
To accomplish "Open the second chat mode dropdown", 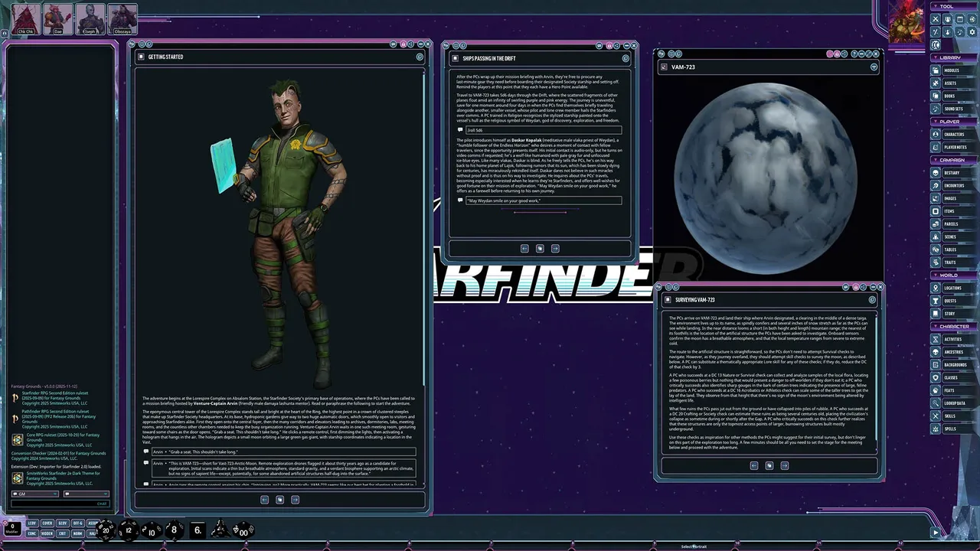I will tap(87, 494).
